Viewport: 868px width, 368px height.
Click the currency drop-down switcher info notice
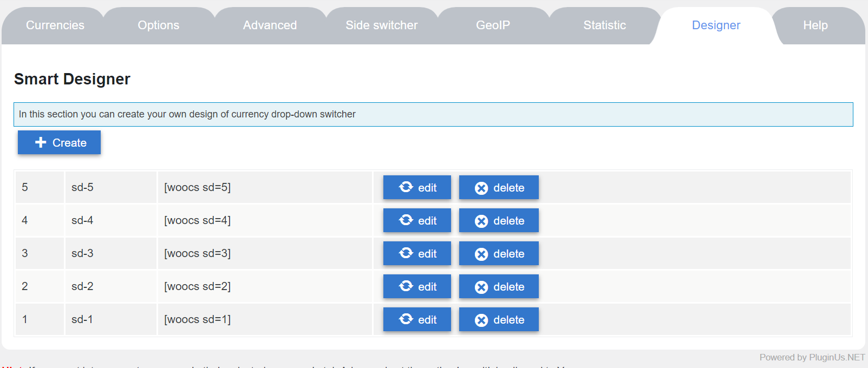tap(433, 114)
